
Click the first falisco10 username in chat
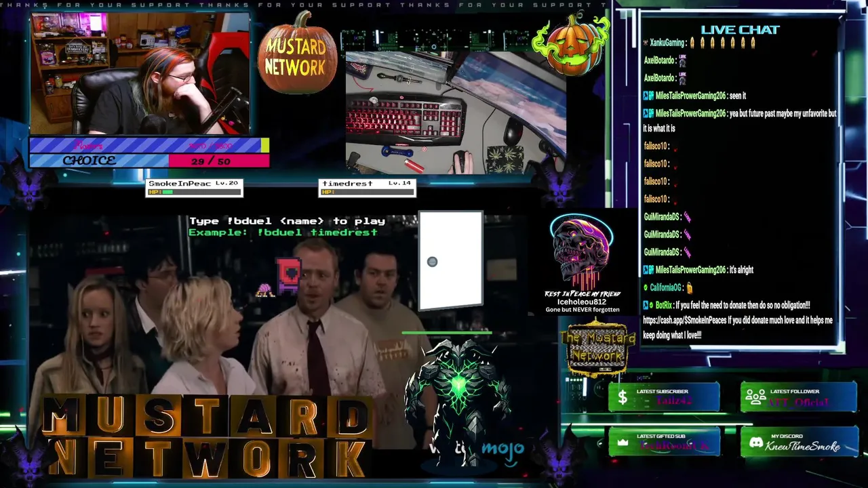click(656, 146)
